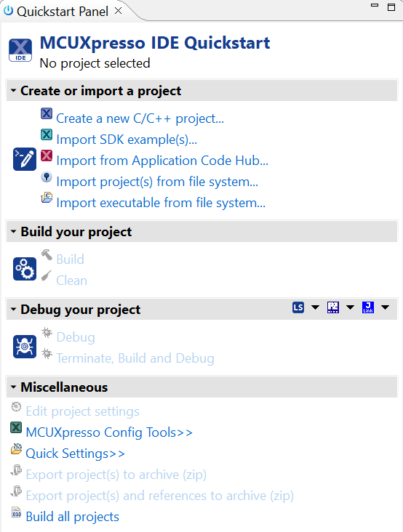Click the blue gears Build section icon
This screenshot has height=532, width=403.
(25, 269)
